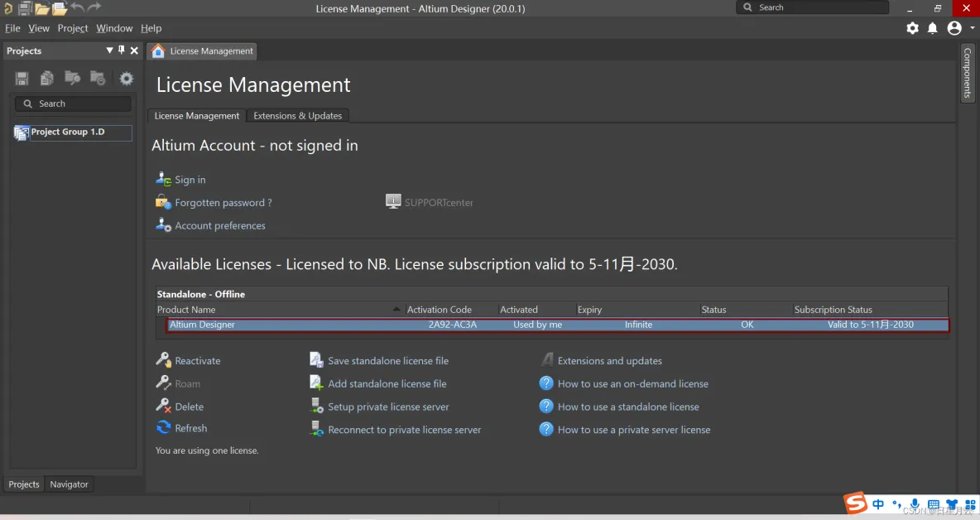The width and height of the screenshot is (980, 520).
Task: Click the open project documents icon in title bar
Action: pos(60,8)
